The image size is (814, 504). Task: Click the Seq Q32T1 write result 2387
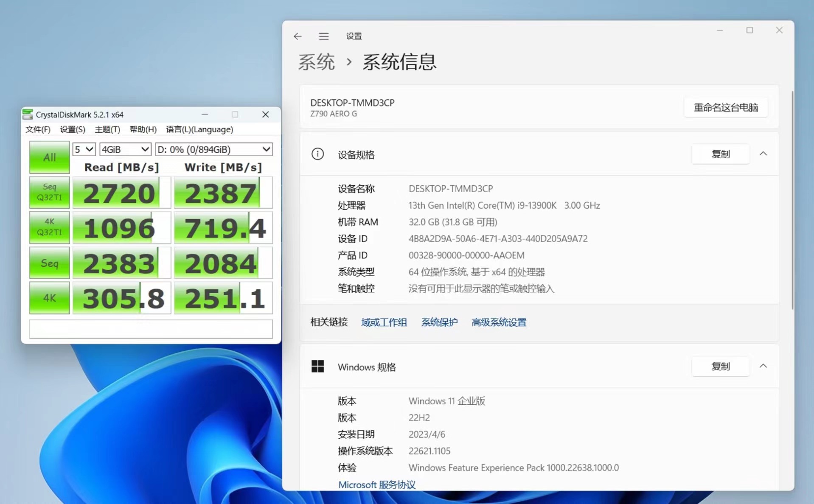coord(223,193)
